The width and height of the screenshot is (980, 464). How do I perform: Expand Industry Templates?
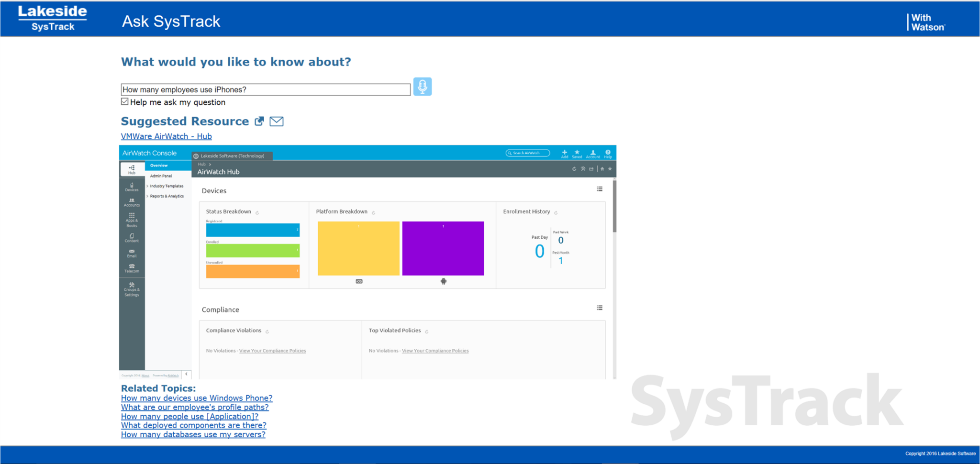[x=167, y=186]
